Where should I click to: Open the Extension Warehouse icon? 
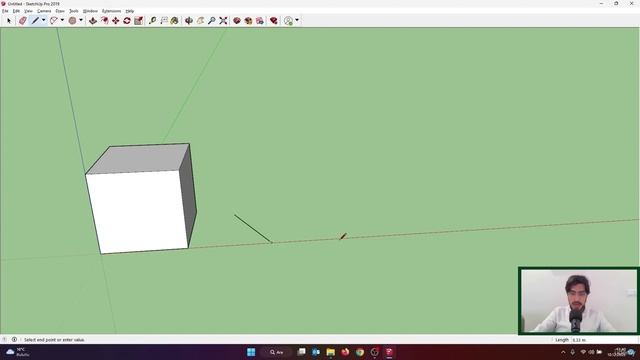click(248, 20)
